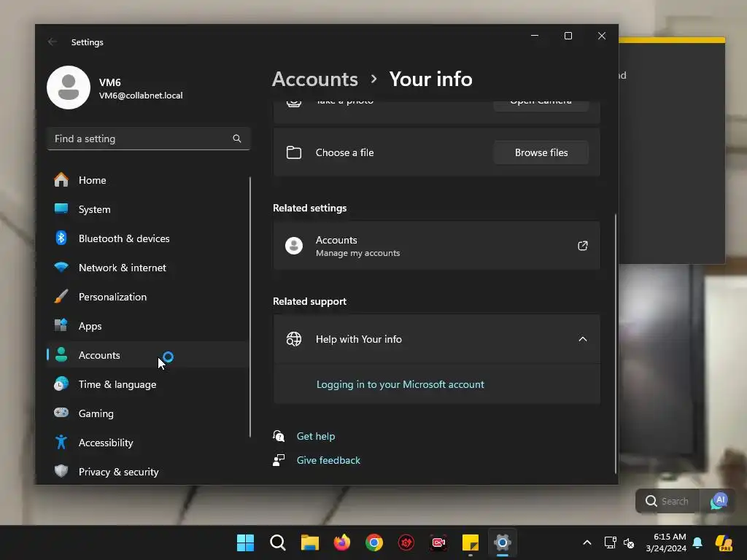Click the external link icon on Accounts card
The width and height of the screenshot is (747, 560).
[x=583, y=246]
